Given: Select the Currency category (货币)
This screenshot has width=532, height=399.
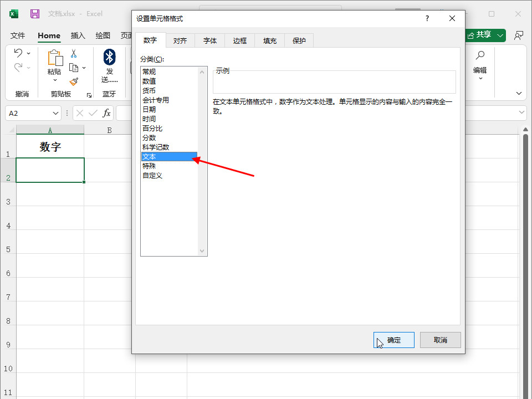Looking at the screenshot, I should [169, 90].
